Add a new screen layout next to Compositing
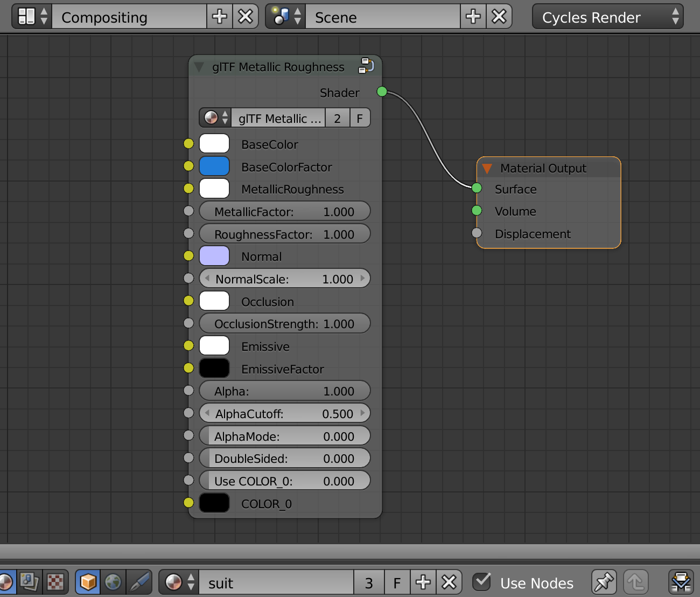 click(x=220, y=17)
